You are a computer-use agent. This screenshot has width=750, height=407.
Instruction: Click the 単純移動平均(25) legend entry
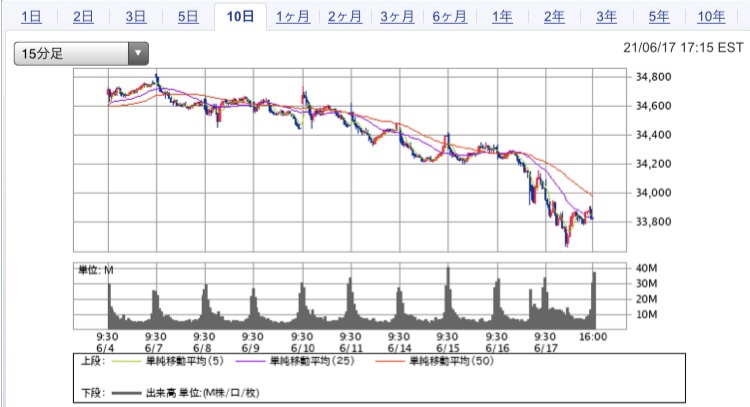tap(312, 361)
